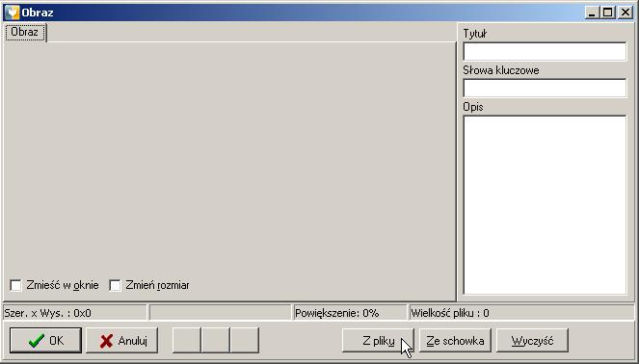Load image using Z pliku button
The width and height of the screenshot is (639, 364).
click(378, 340)
